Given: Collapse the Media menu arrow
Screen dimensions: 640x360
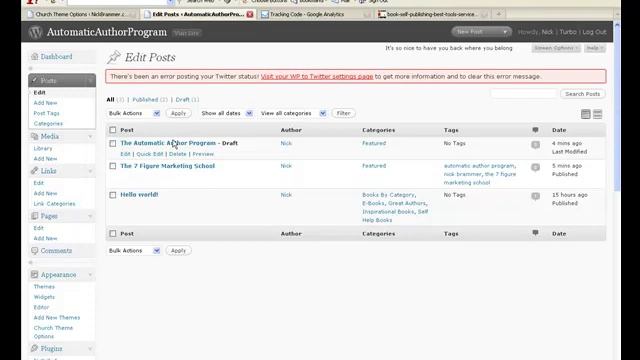Looking at the screenshot, I should 90,136.
